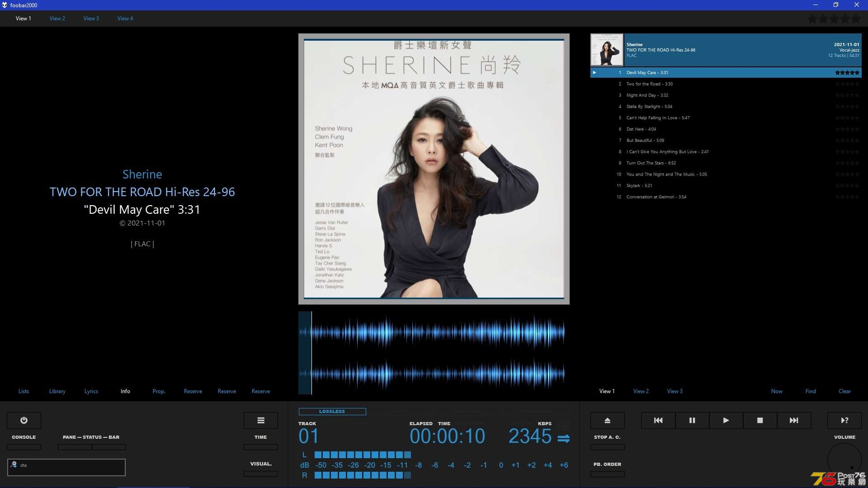The width and height of the screenshot is (868, 488).
Task: Select track Two for the Road - 3:30
Action: [x=726, y=84]
